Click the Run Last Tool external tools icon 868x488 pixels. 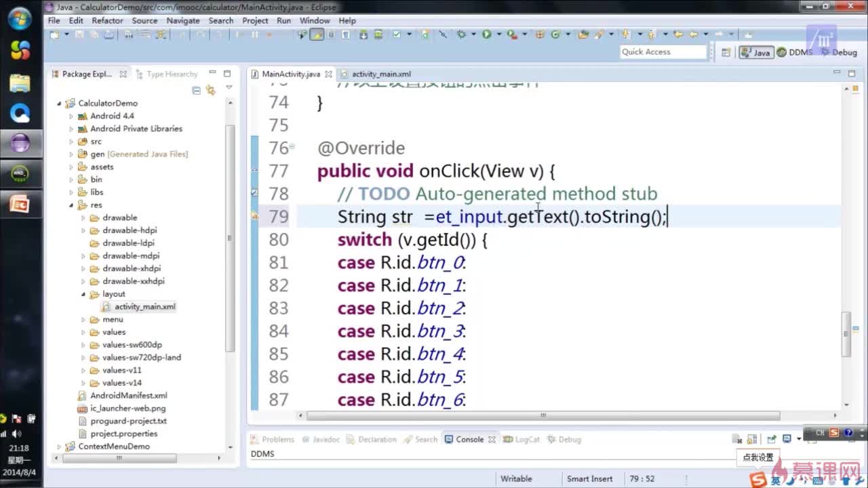click(x=511, y=35)
